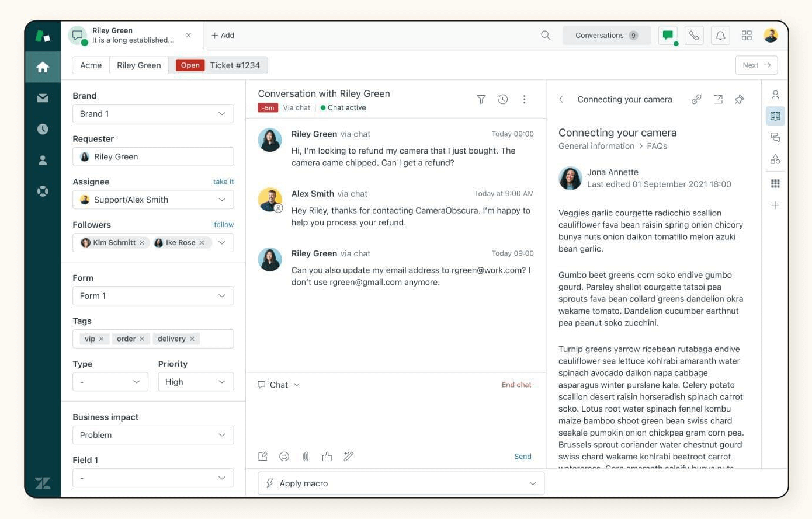The image size is (812, 519).
Task: Open the emoji picker
Action: tap(284, 457)
